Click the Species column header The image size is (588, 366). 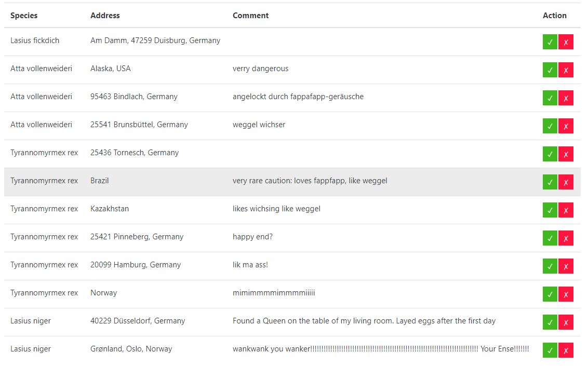click(24, 16)
